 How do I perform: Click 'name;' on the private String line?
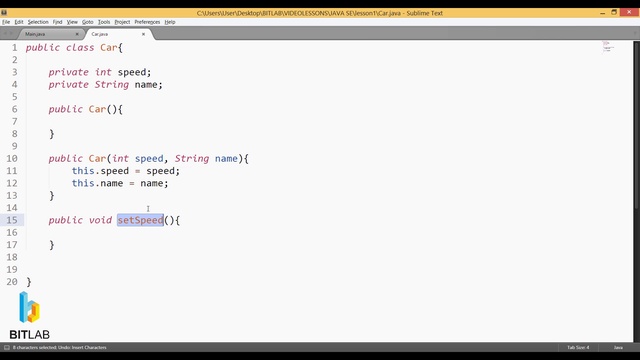(149, 84)
